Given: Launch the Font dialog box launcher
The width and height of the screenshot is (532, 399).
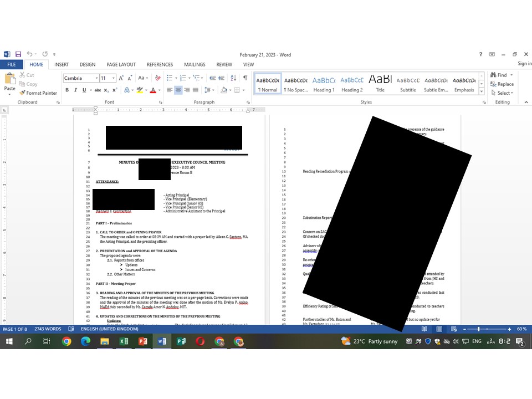Looking at the screenshot, I should 161,102.
